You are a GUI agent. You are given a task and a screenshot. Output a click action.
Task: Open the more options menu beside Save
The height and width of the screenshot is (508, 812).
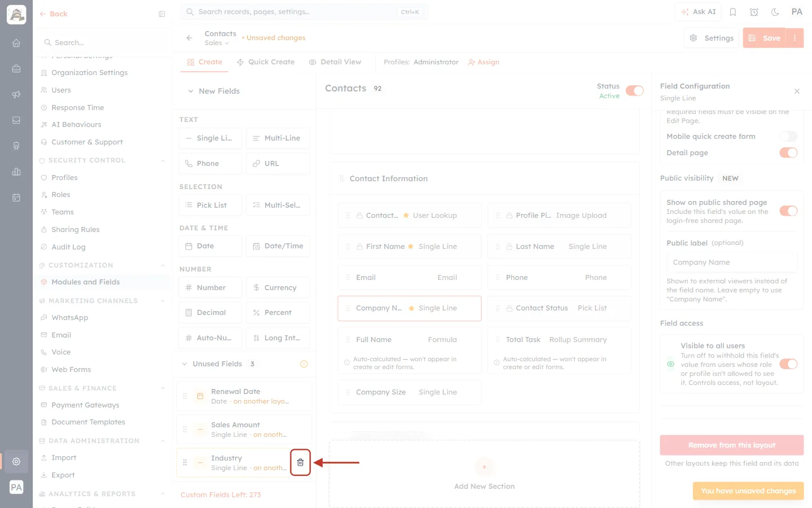(795, 38)
